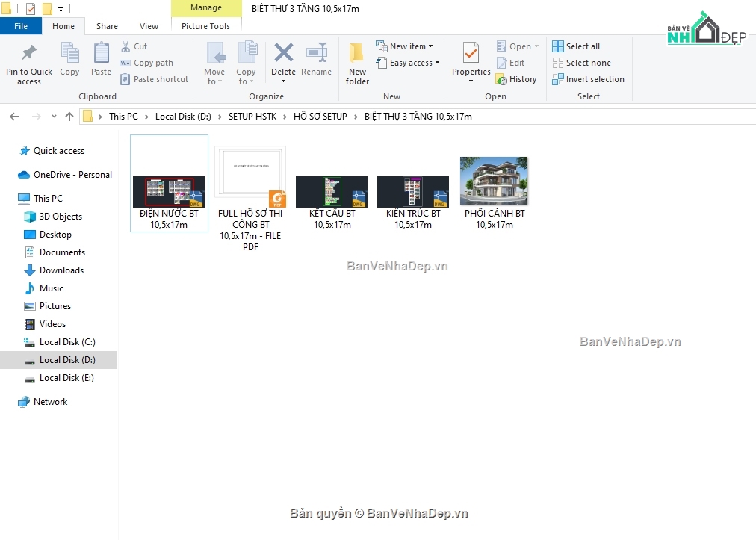
Task: Click the Pin to Quick access icon
Action: click(29, 55)
